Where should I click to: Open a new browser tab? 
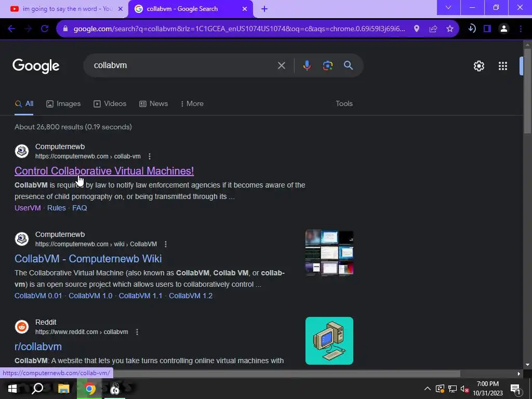coord(264,9)
